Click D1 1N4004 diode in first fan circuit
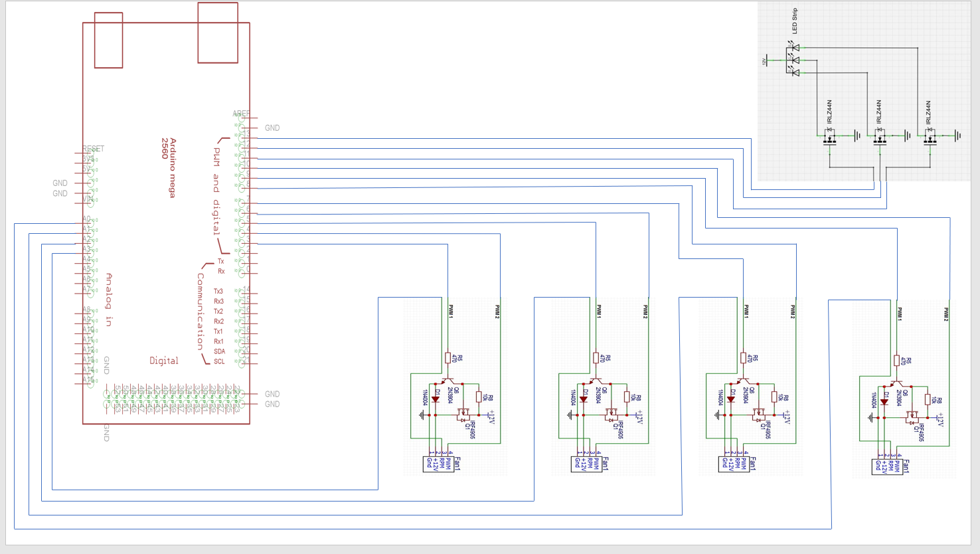This screenshot has width=980, height=554. click(436, 399)
